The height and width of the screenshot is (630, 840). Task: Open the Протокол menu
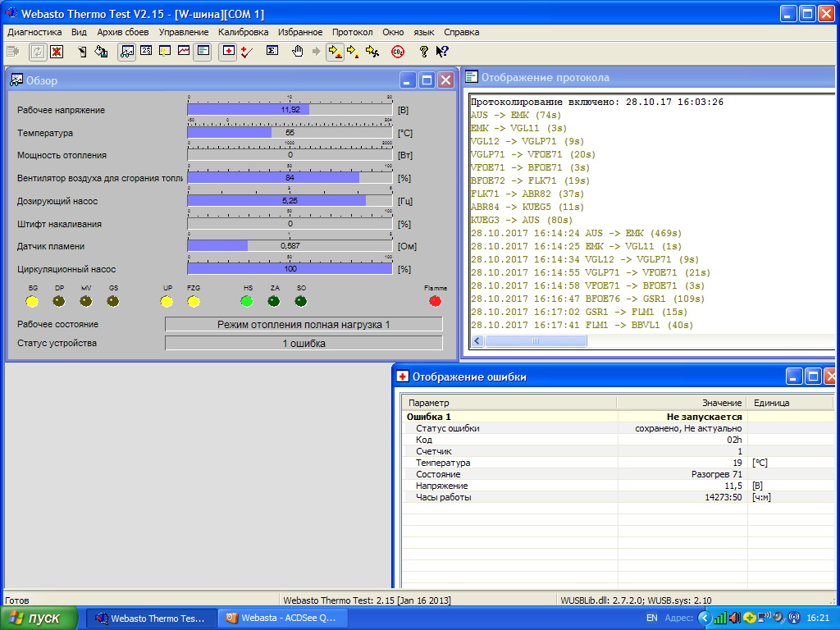point(353,32)
